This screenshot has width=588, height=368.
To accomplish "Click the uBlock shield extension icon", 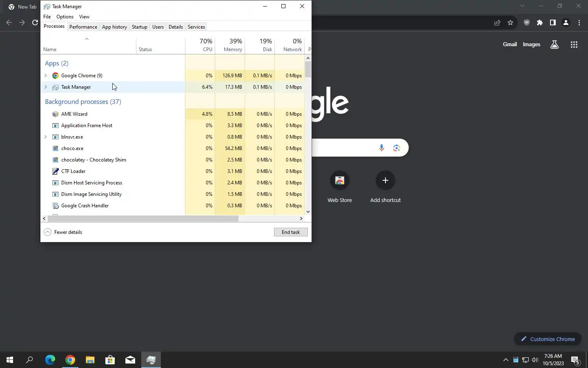I will click(x=527, y=23).
